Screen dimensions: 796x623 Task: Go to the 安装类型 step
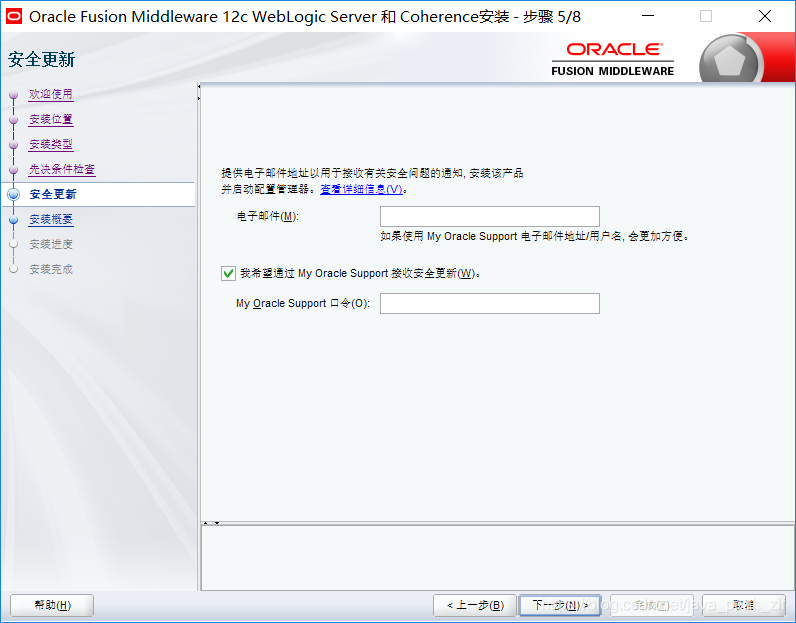pyautogui.click(x=51, y=144)
